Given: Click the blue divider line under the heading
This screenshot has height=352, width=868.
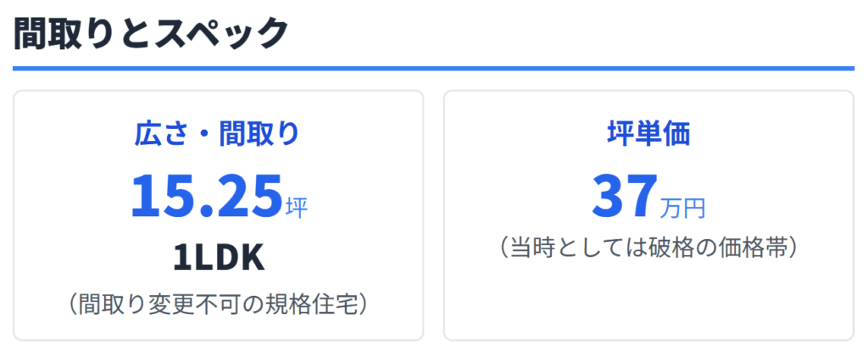Looking at the screenshot, I should coord(433,68).
